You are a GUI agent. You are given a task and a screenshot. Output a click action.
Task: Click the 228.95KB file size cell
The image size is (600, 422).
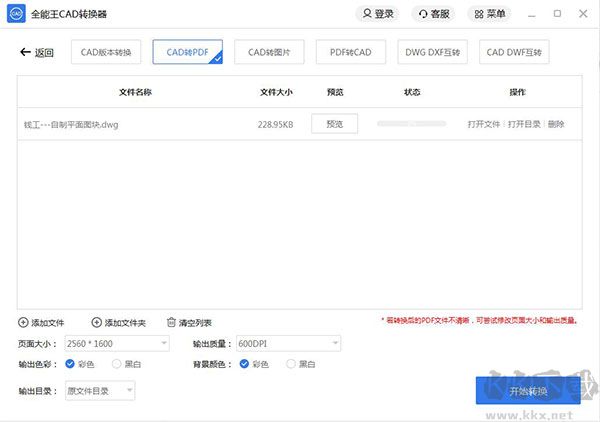276,124
